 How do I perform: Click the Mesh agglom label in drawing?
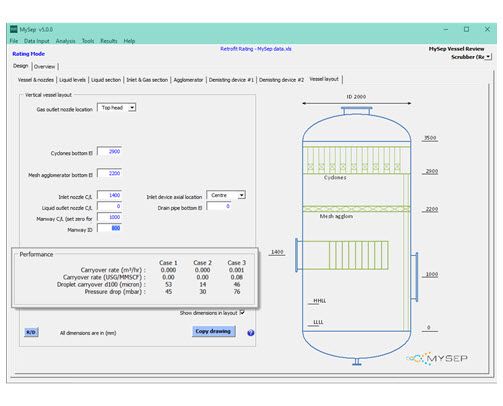[x=336, y=216]
